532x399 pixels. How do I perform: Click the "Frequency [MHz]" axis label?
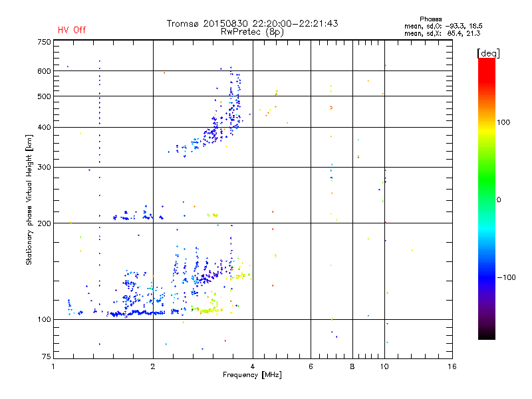coord(252,375)
